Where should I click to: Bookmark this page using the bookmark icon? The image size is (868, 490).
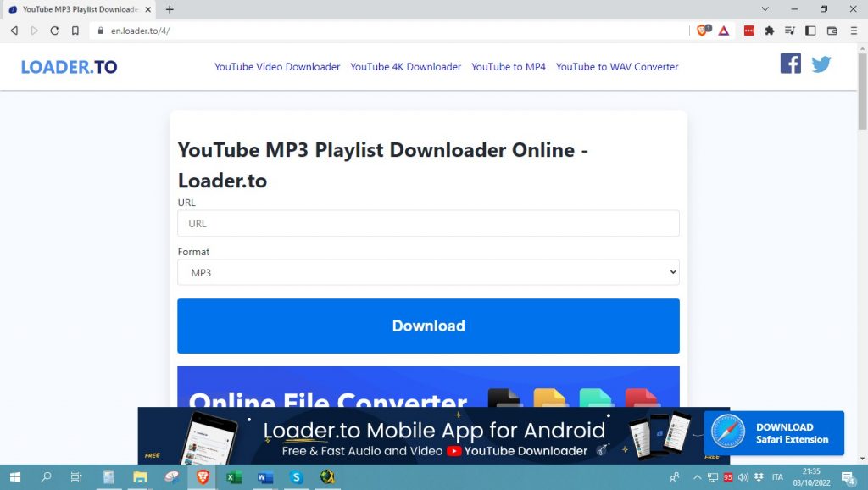(75, 31)
